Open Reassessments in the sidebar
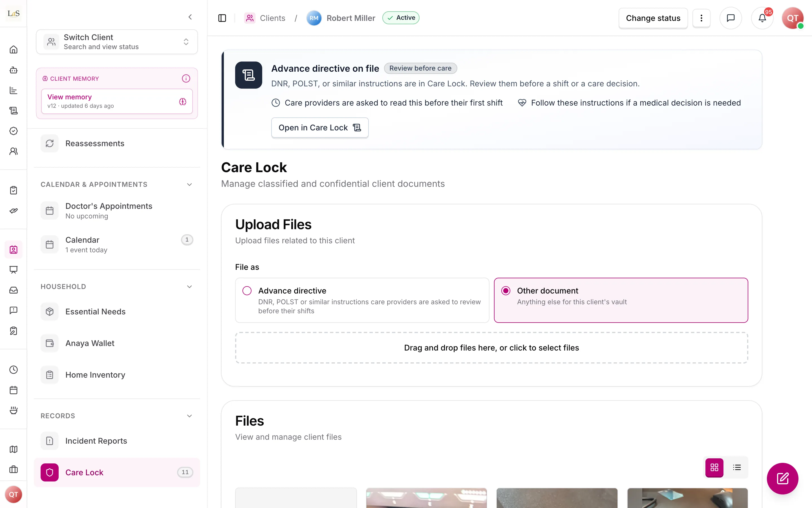Viewport: 812px width, 508px height. (x=117, y=143)
